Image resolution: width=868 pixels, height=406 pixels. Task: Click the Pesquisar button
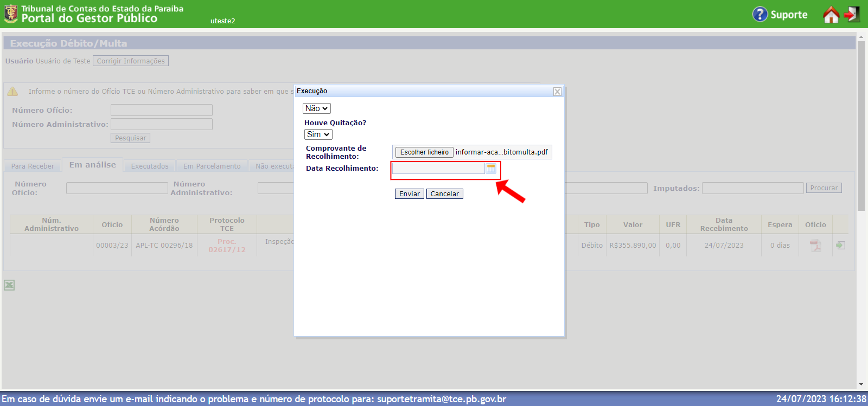coord(130,138)
